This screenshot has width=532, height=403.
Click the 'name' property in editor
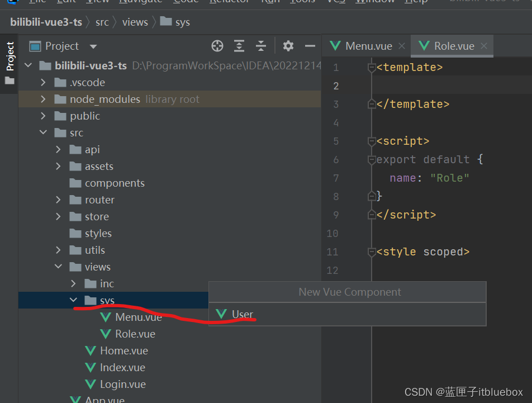[403, 178]
